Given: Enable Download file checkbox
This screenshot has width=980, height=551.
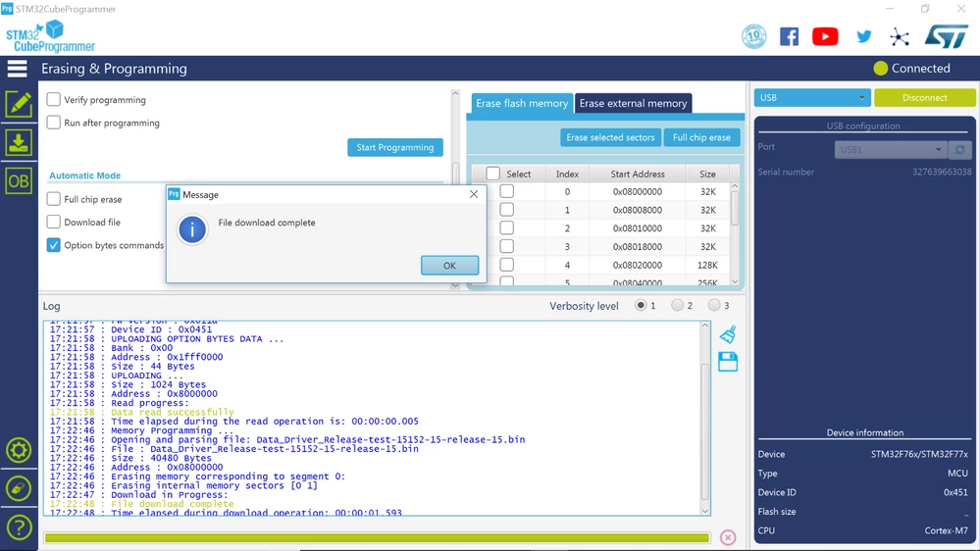Looking at the screenshot, I should coord(54,222).
